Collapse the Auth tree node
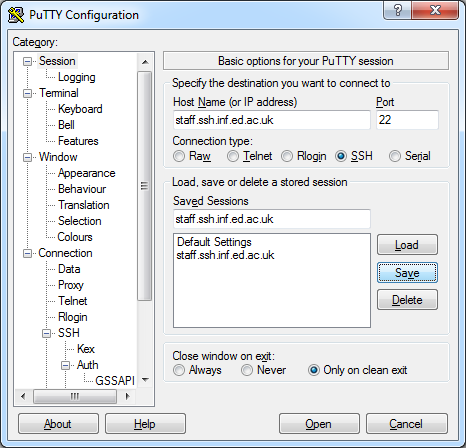This screenshot has width=466, height=448. click(x=66, y=365)
